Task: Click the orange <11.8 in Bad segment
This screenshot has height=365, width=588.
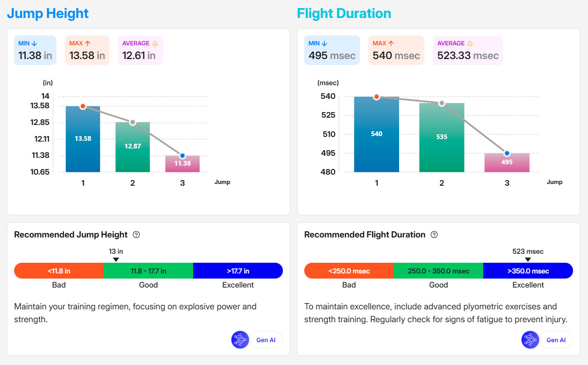Action: point(59,271)
